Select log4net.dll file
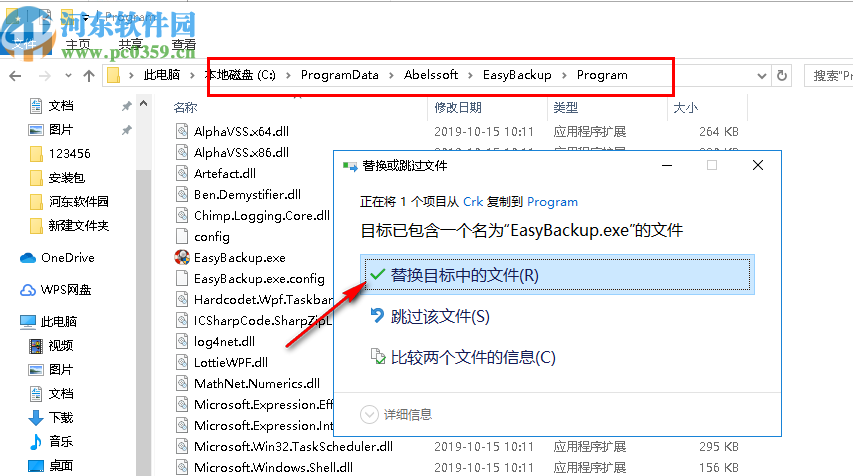The width and height of the screenshot is (853, 476). [x=224, y=342]
